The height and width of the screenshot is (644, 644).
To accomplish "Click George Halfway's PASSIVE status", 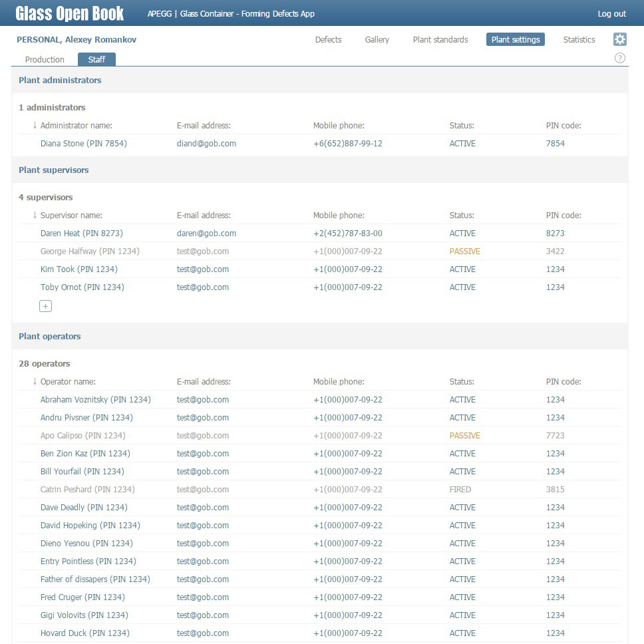I will (464, 251).
